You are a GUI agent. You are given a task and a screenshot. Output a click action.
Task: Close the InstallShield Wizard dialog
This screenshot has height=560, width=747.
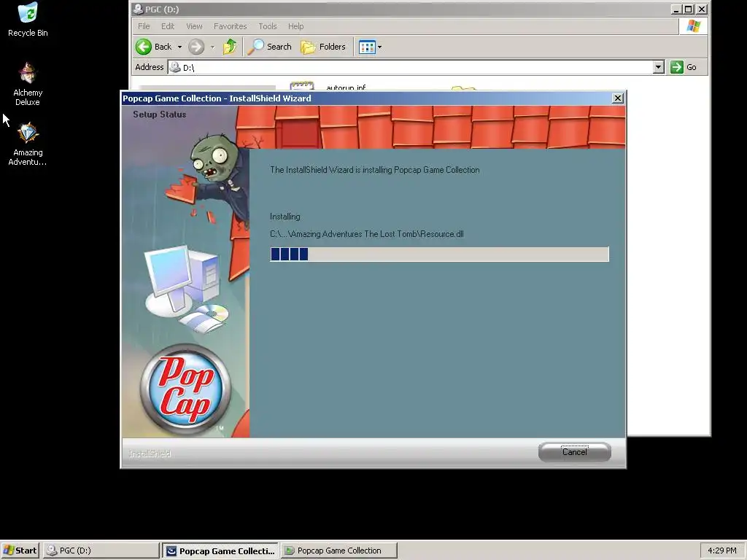click(x=617, y=98)
